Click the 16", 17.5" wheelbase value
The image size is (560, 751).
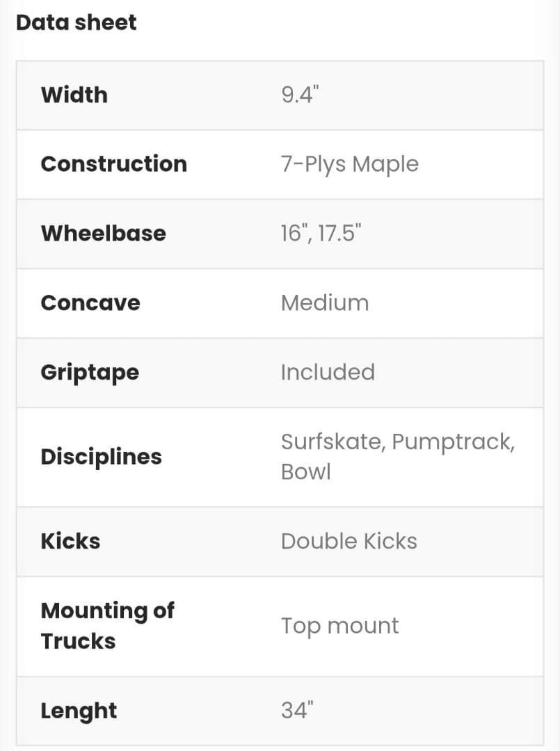click(321, 233)
